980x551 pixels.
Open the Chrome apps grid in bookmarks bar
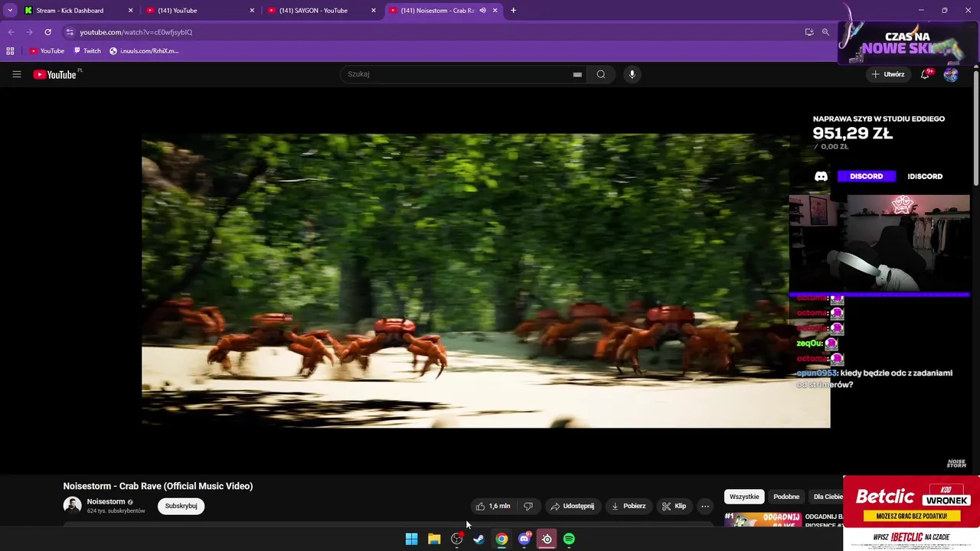pos(10,51)
